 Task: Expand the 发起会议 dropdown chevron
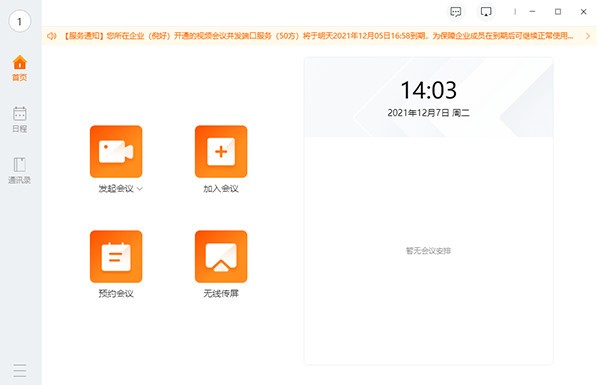(x=140, y=189)
